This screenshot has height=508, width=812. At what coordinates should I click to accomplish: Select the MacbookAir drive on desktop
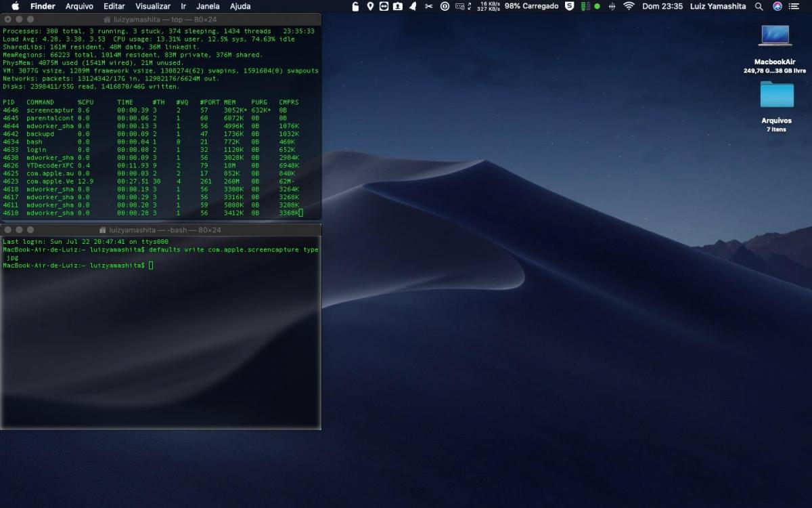pyautogui.click(x=775, y=35)
